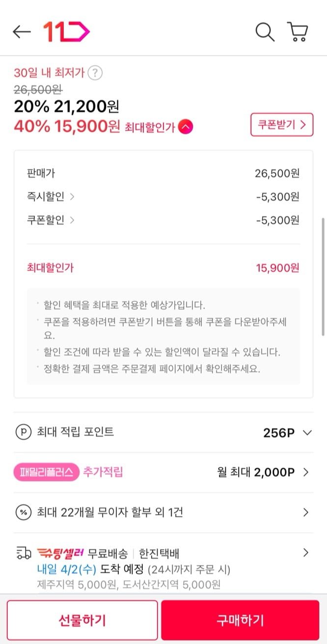This screenshot has width=327, height=644.
Task: Open 쿠폰할인 discount details
Action: [72, 220]
